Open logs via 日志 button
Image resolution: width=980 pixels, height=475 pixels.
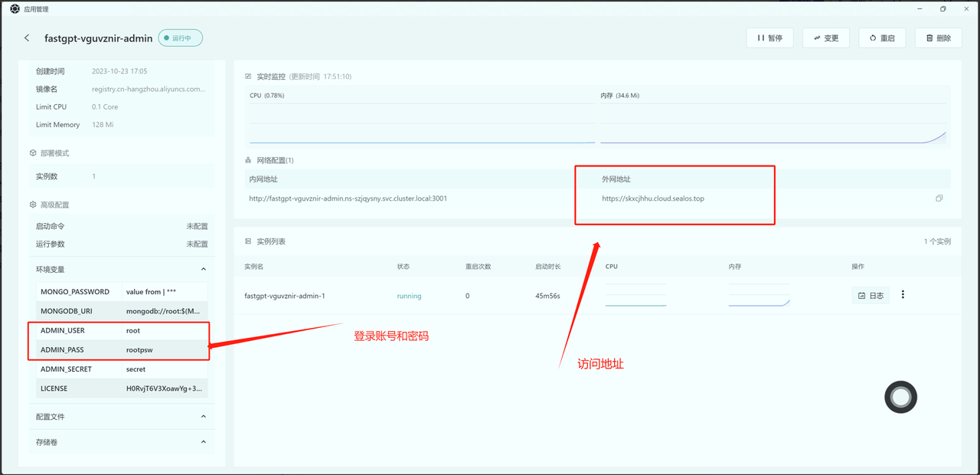[x=871, y=295]
